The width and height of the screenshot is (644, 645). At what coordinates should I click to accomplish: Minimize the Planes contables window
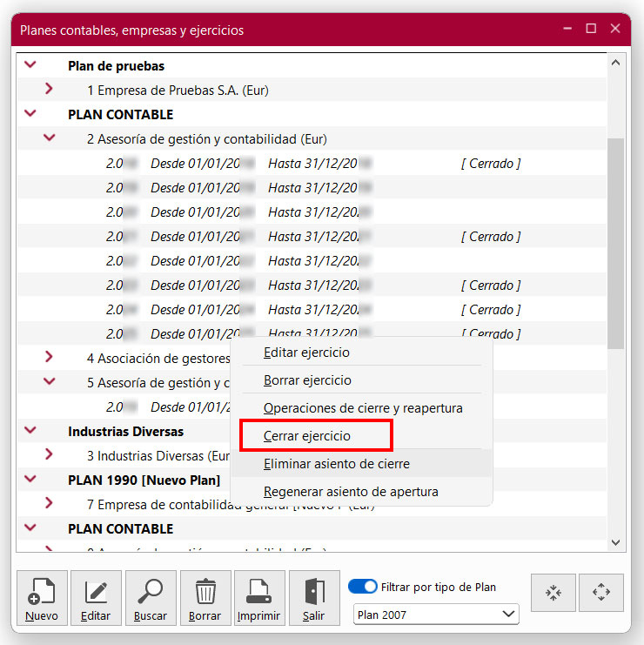[567, 29]
